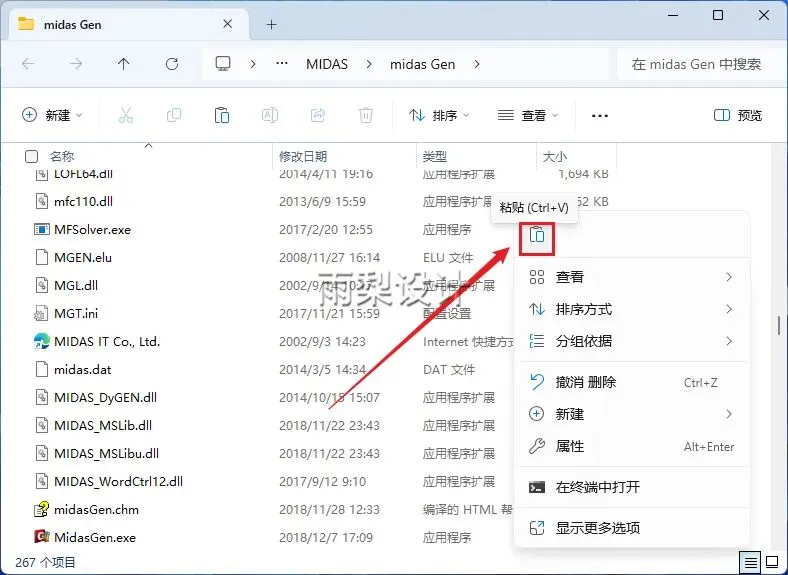Click midasGen.chm help file icon

point(41,509)
